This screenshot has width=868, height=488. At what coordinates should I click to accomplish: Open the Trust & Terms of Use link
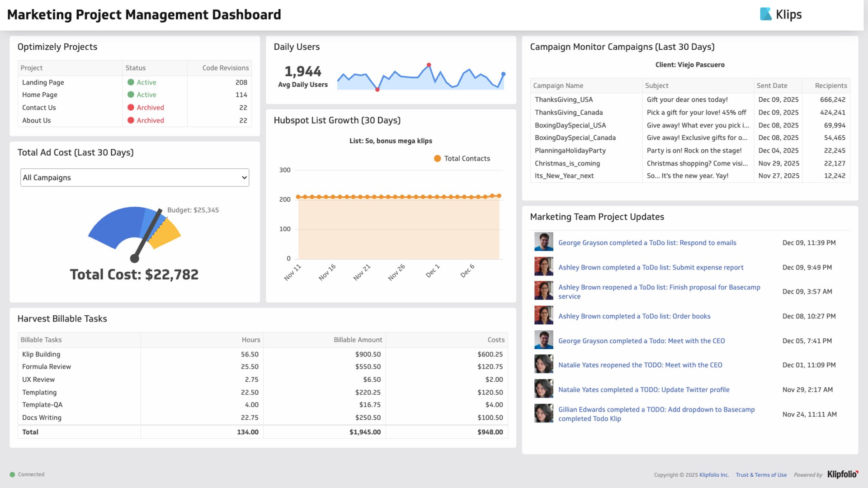[x=761, y=474]
